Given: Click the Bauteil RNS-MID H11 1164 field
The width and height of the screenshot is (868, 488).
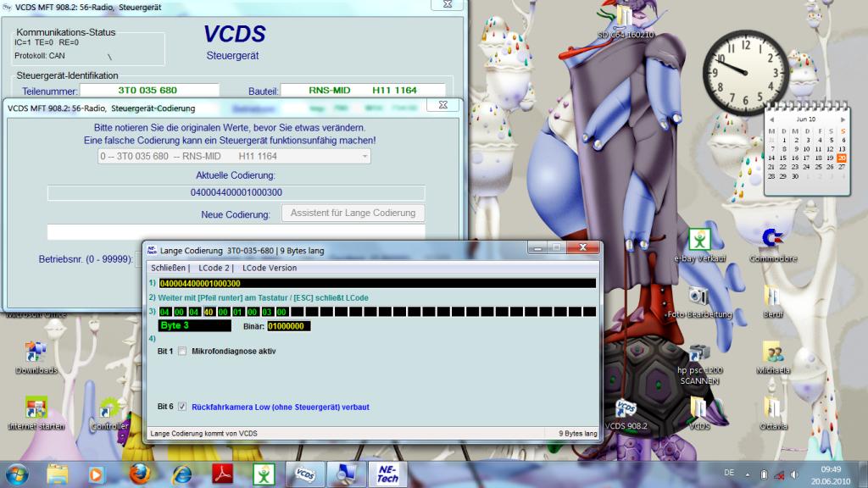Looking at the screenshot, I should (363, 90).
